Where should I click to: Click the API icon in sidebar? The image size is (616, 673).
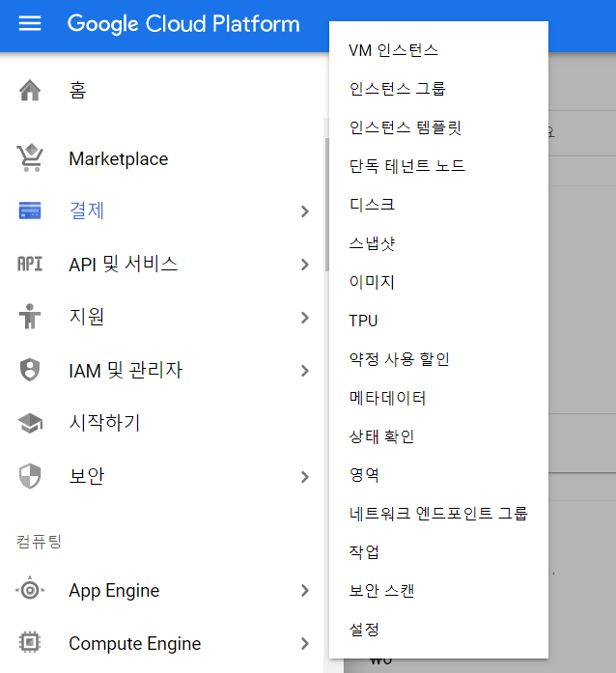tap(30, 264)
